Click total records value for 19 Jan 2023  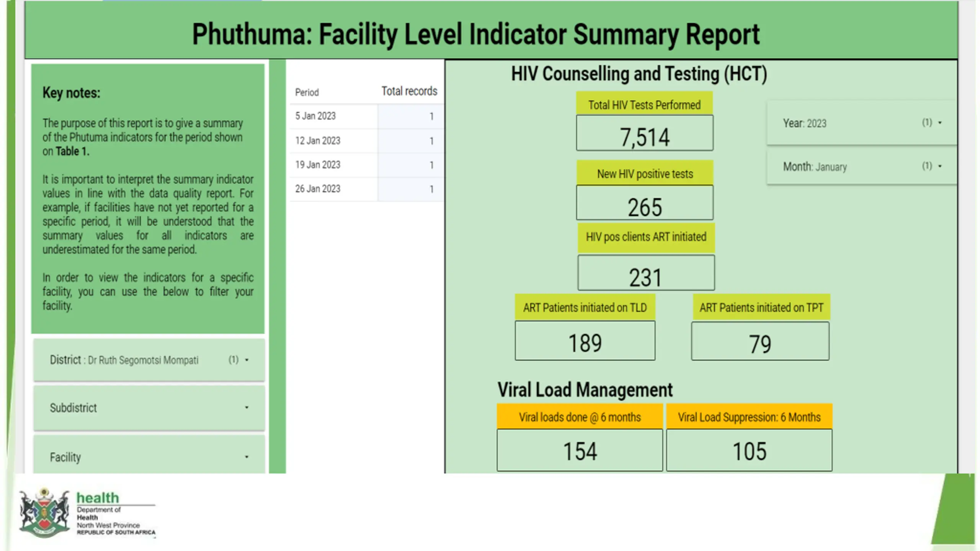point(431,165)
